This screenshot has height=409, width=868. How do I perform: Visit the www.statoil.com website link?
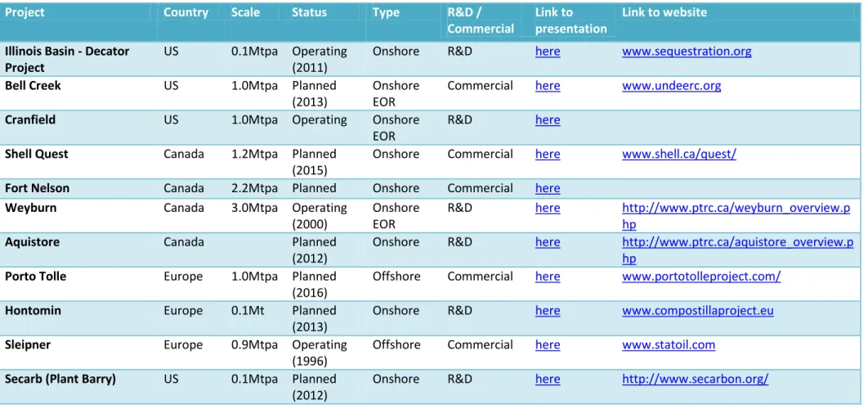pyautogui.click(x=668, y=344)
